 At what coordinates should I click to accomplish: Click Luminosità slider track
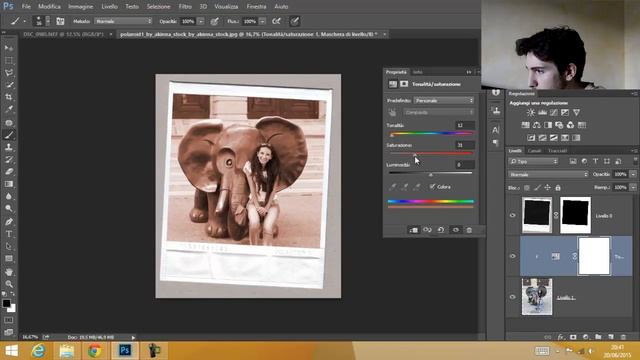tap(431, 173)
